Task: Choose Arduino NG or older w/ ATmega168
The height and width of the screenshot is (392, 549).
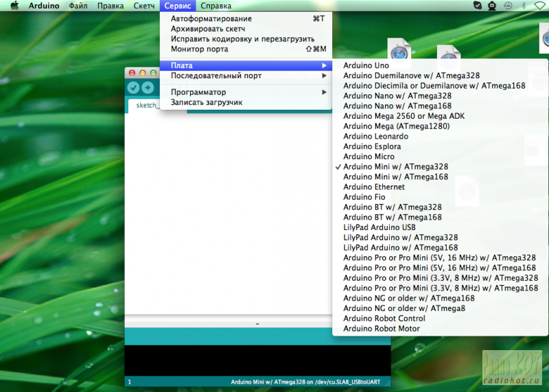Action: 440,299
